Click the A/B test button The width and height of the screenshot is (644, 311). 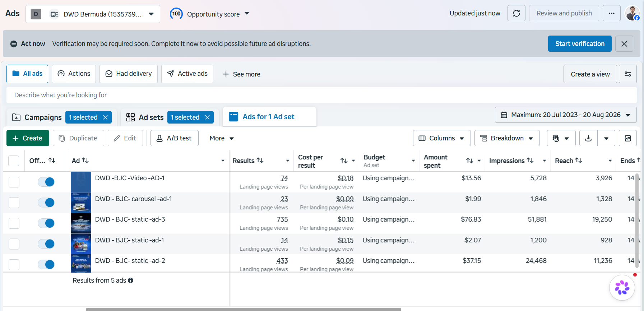point(174,138)
